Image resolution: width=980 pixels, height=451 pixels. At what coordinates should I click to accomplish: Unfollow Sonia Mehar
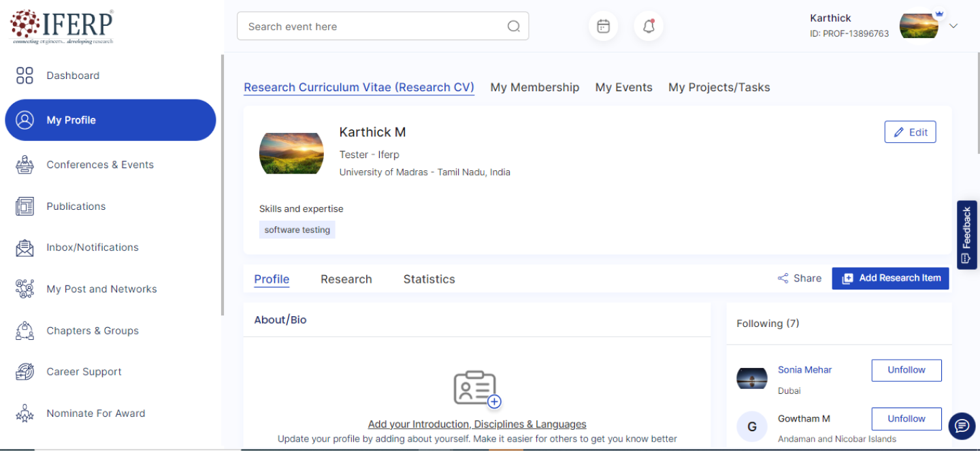point(906,370)
